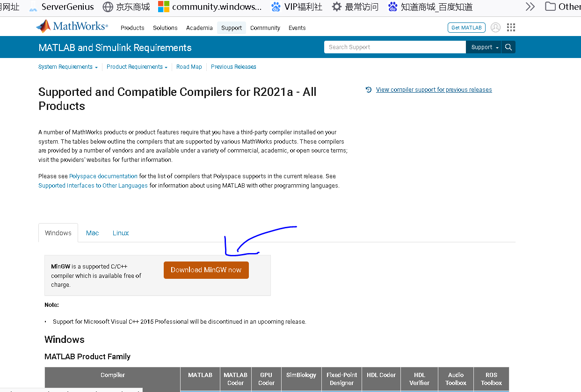The height and width of the screenshot is (392, 581).
Task: Click the 最常访问 gear bookmark icon
Action: tap(336, 7)
